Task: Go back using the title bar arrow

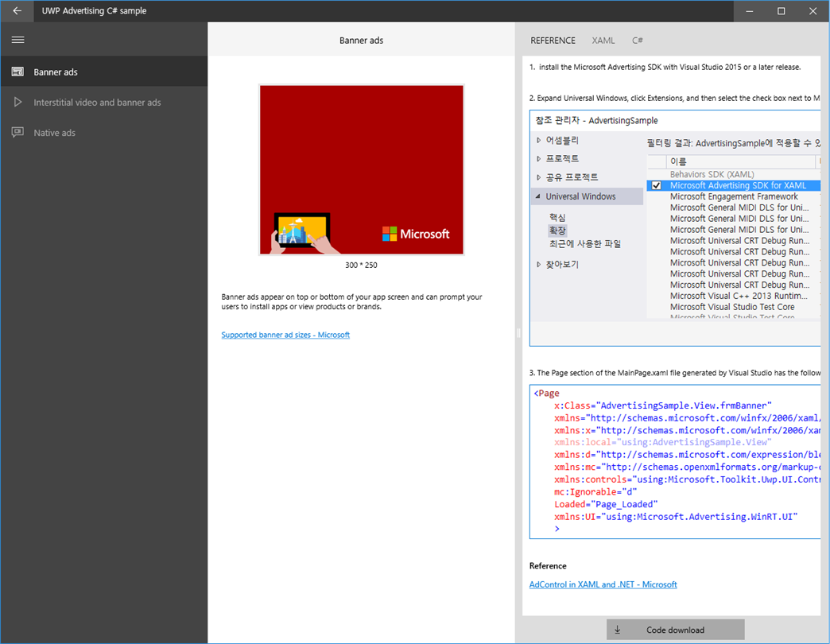Action: 17,10
